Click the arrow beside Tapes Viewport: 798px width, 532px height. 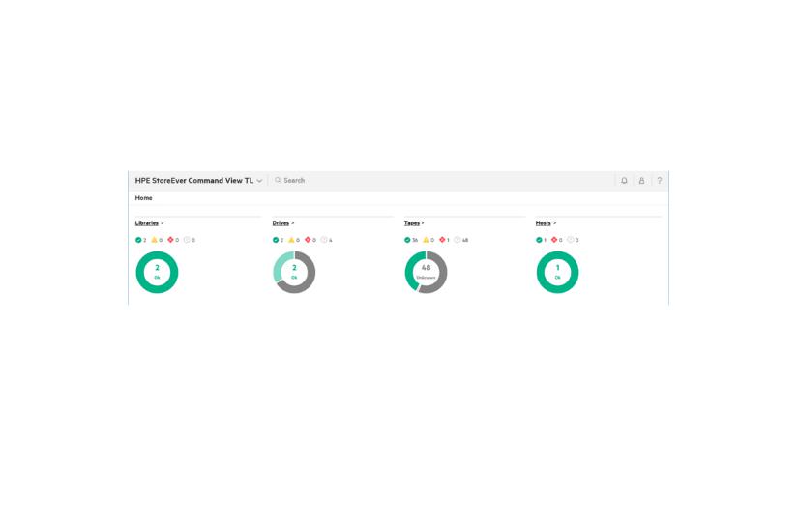click(x=423, y=223)
